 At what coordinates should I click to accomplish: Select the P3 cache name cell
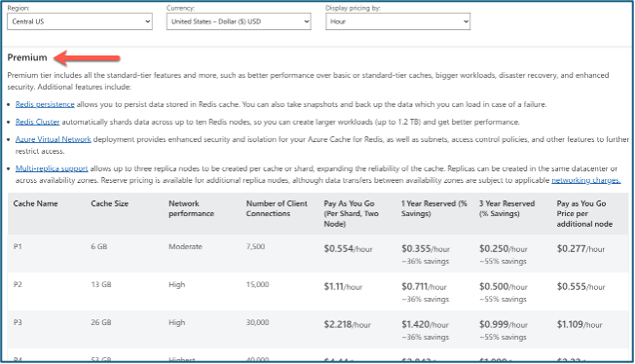pyautogui.click(x=18, y=323)
